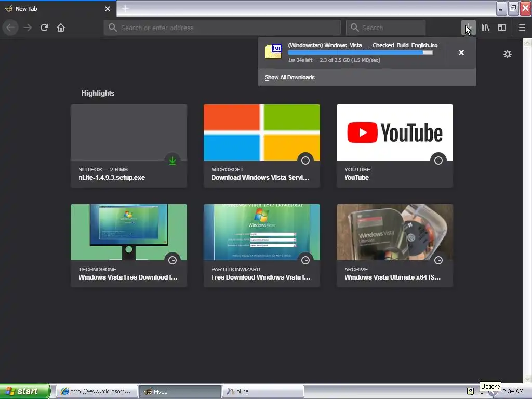The image size is (532, 399).
Task: Open the YouTube logo thumbnail
Action: pos(395,132)
